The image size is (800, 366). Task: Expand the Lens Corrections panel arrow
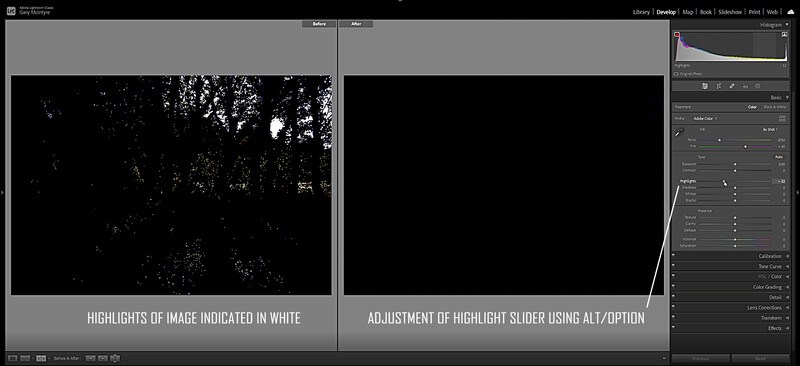pos(787,308)
